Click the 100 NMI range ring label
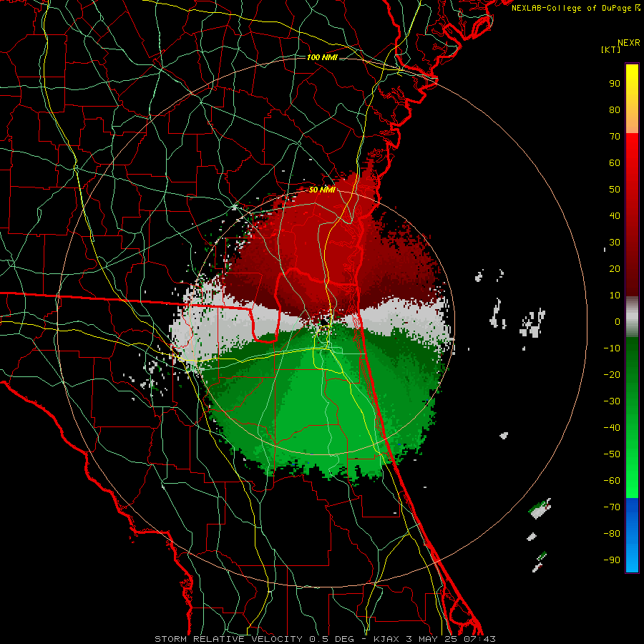This screenshot has width=644, height=644. (322, 57)
